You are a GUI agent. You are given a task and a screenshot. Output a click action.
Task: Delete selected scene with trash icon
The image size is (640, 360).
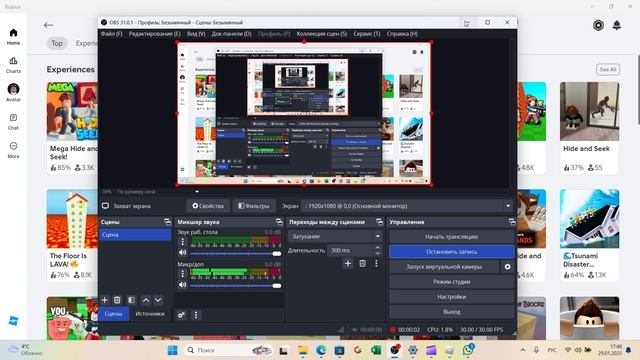117,300
